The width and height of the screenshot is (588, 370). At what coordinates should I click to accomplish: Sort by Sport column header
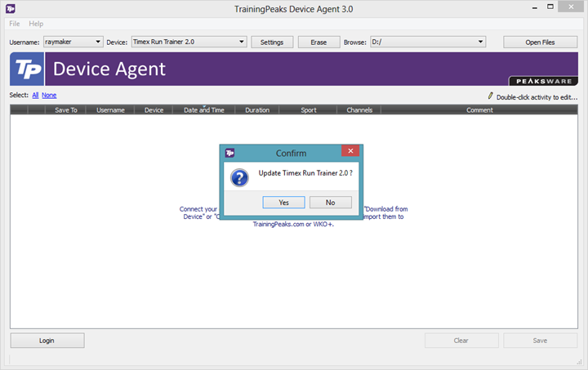coord(308,109)
